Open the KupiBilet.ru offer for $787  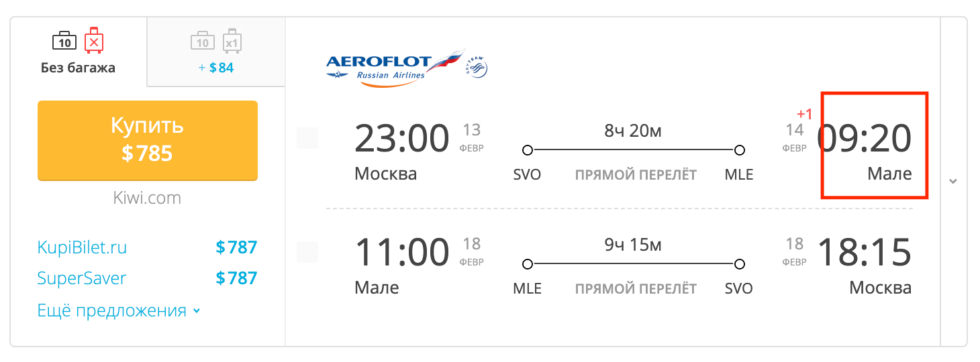(148, 247)
